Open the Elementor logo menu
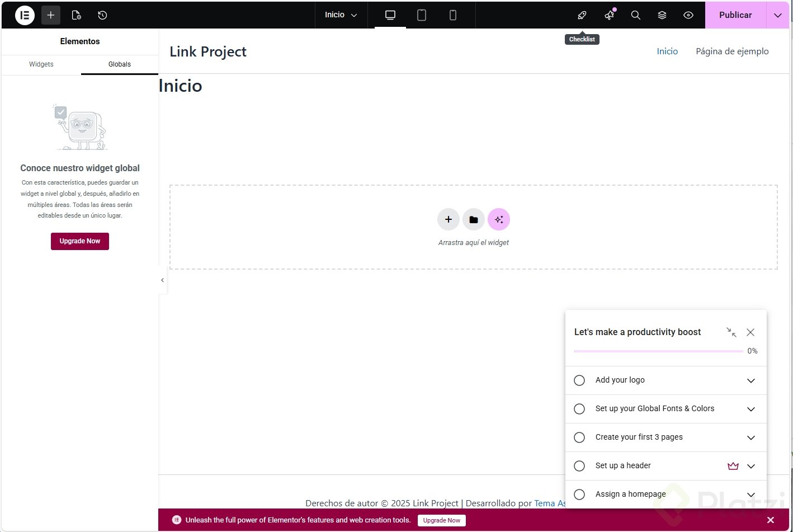Viewport: 793px width, 532px height. (x=25, y=15)
